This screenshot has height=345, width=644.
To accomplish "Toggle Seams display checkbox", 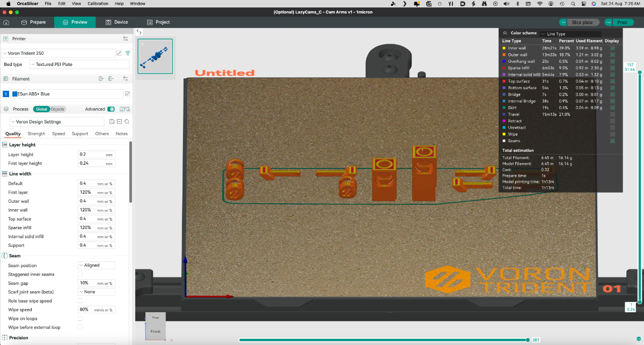I will click(x=612, y=141).
